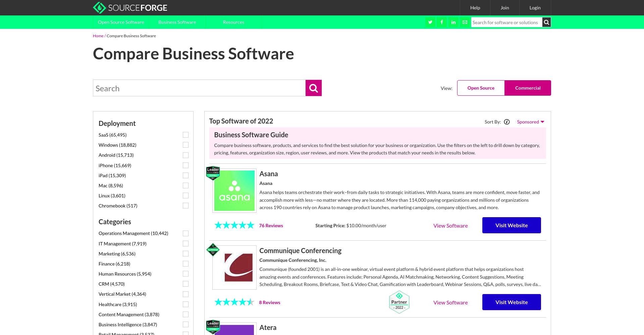The height and width of the screenshot is (335, 644).
Task: Check the Operations Management category checkbox
Action: coord(185,233)
